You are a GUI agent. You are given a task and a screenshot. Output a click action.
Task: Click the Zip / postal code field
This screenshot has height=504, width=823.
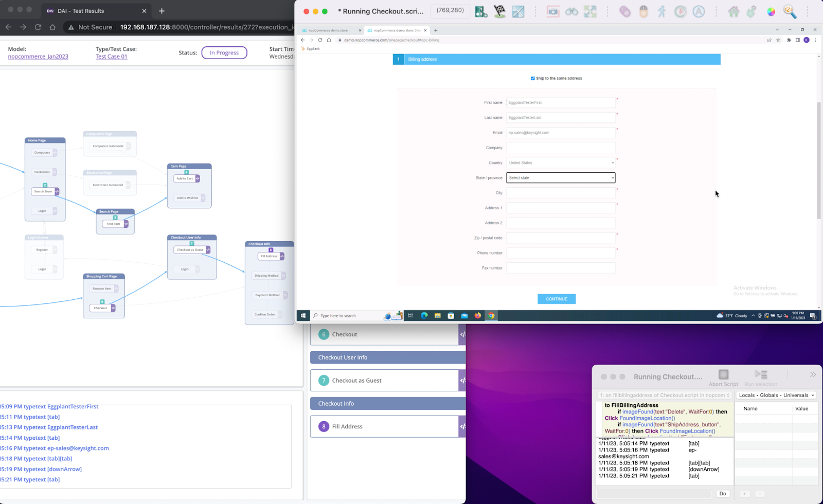pos(561,238)
